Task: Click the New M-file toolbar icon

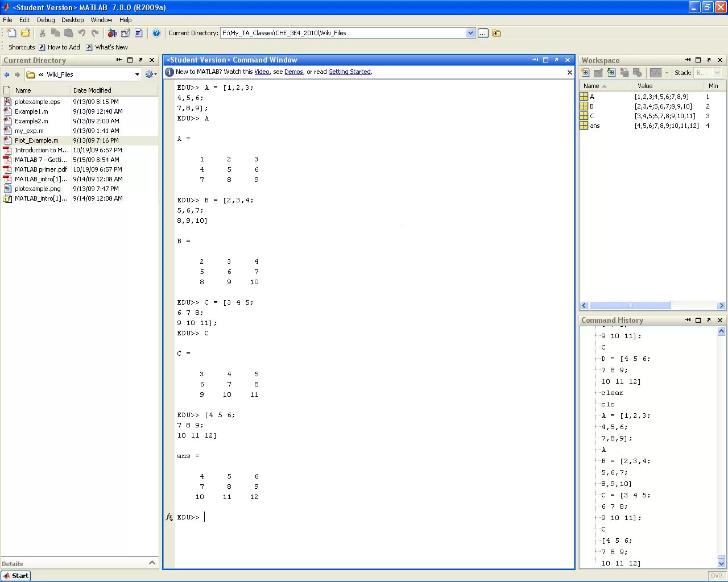Action: click(12, 33)
